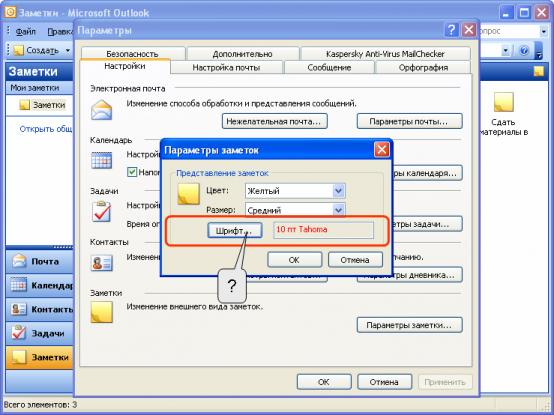Switch to the Дополнительно tab
This screenshot has width=554, height=415.
pyautogui.click(x=242, y=54)
